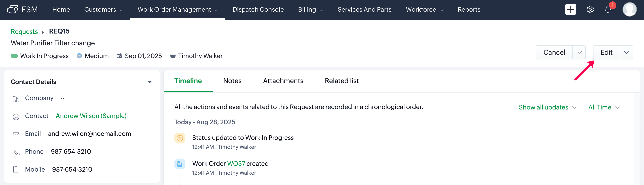Click the Work In Progress status indicator
This screenshot has height=185, width=644.
click(x=14, y=56)
